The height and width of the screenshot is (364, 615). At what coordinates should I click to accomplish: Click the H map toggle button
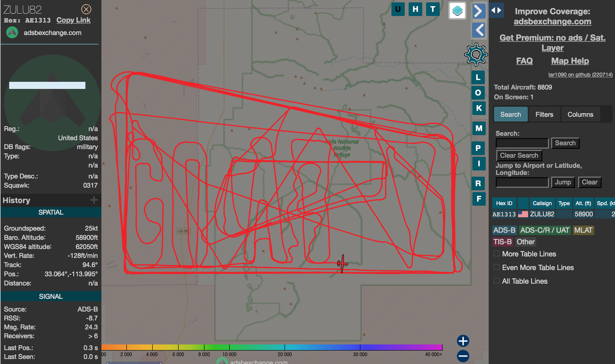click(415, 9)
